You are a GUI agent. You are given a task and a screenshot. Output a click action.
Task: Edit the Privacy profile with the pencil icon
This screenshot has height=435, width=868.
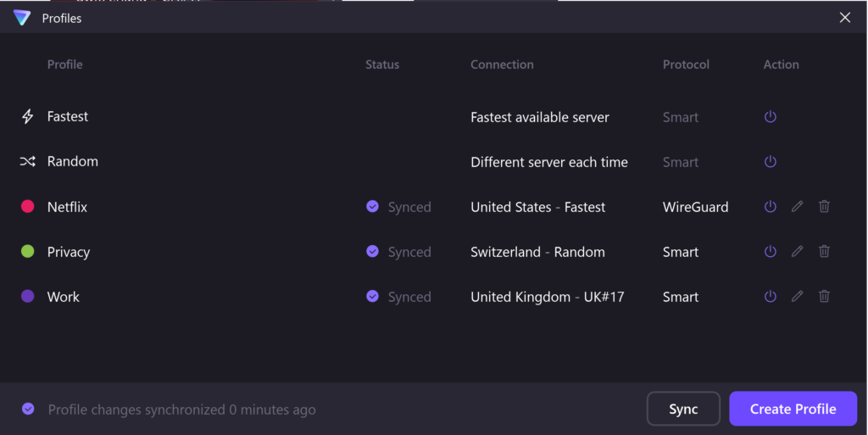tap(797, 251)
